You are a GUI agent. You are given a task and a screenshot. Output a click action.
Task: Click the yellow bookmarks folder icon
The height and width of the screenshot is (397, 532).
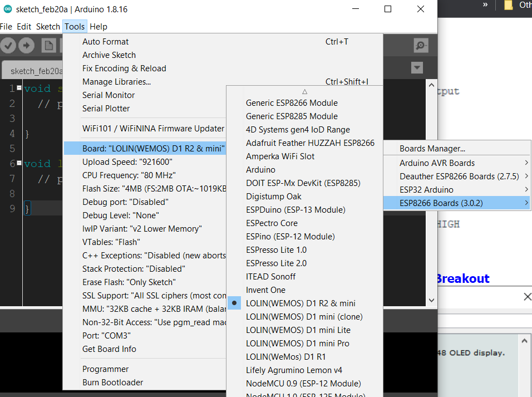point(508,5)
